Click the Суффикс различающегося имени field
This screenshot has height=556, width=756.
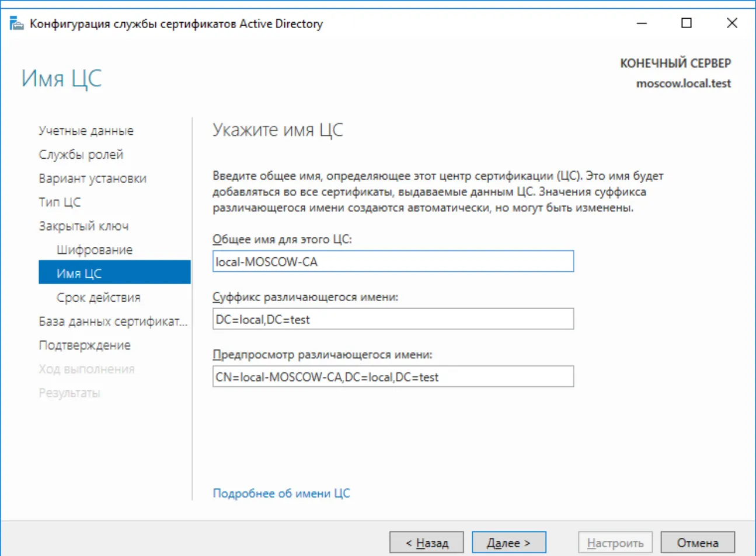click(393, 319)
